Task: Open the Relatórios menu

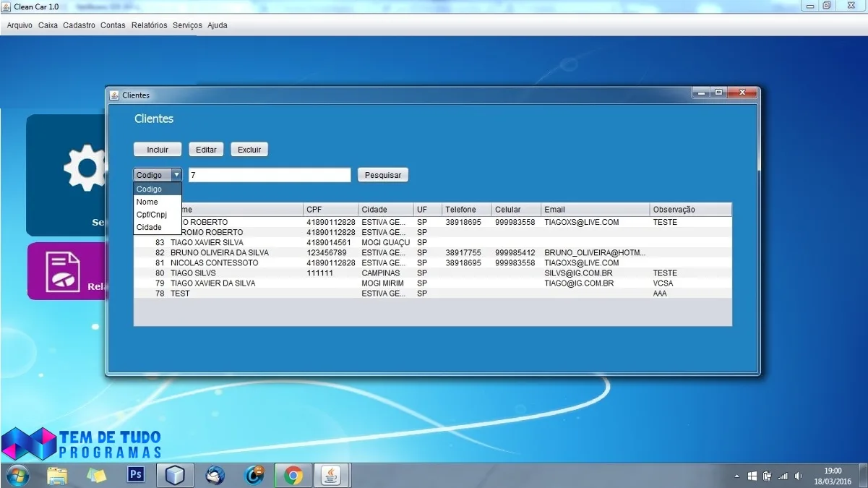Action: [149, 25]
